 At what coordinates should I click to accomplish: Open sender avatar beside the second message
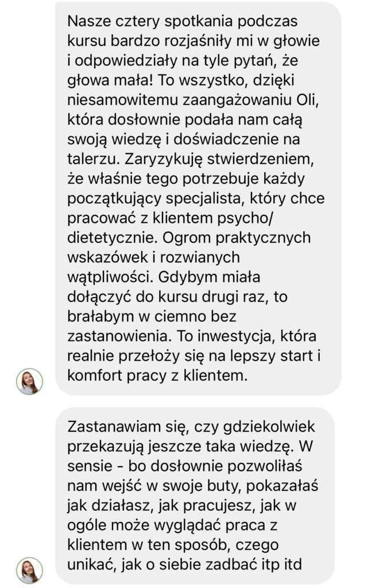[30, 570]
